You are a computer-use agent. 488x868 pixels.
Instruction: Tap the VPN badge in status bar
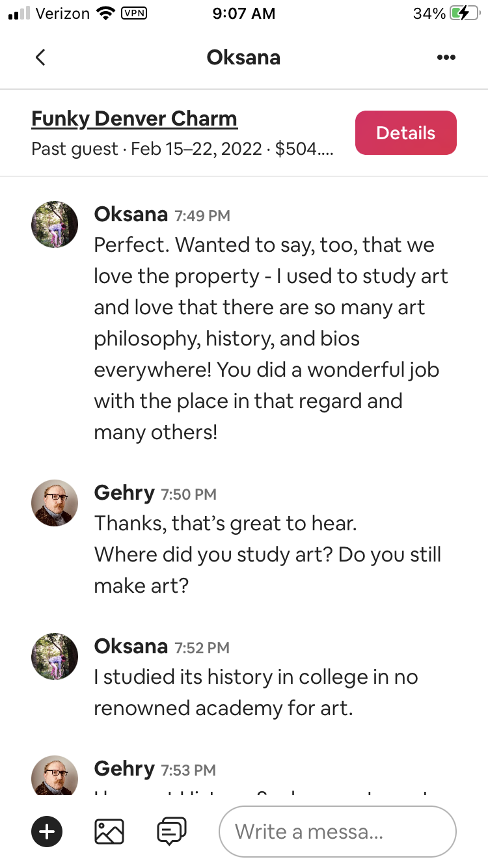pos(133,14)
